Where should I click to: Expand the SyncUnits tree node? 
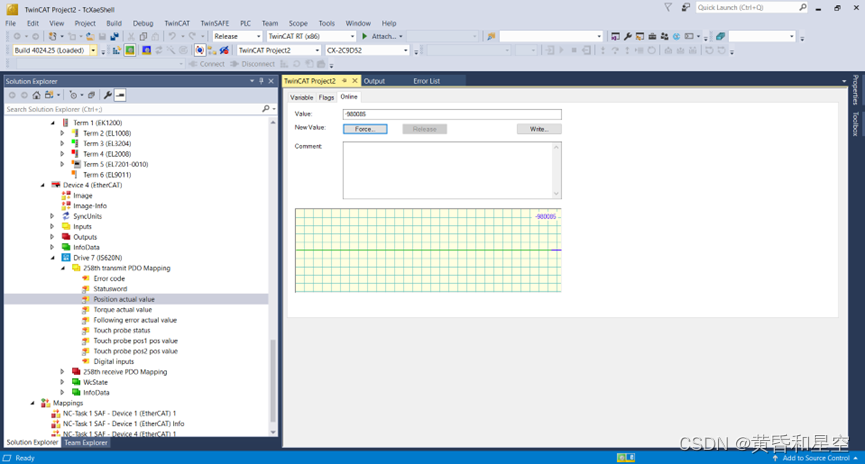(52, 216)
